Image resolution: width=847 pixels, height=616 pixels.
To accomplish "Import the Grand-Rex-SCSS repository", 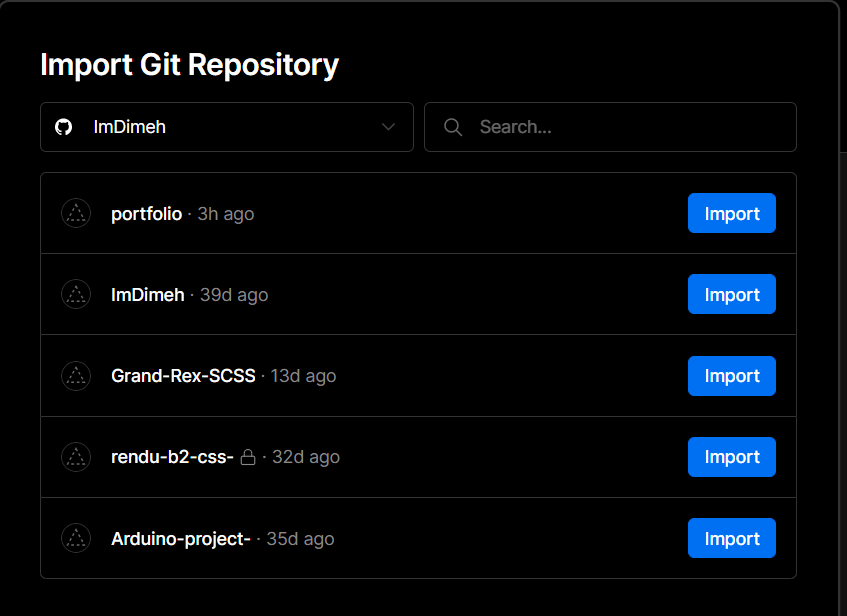I will click(x=731, y=376).
